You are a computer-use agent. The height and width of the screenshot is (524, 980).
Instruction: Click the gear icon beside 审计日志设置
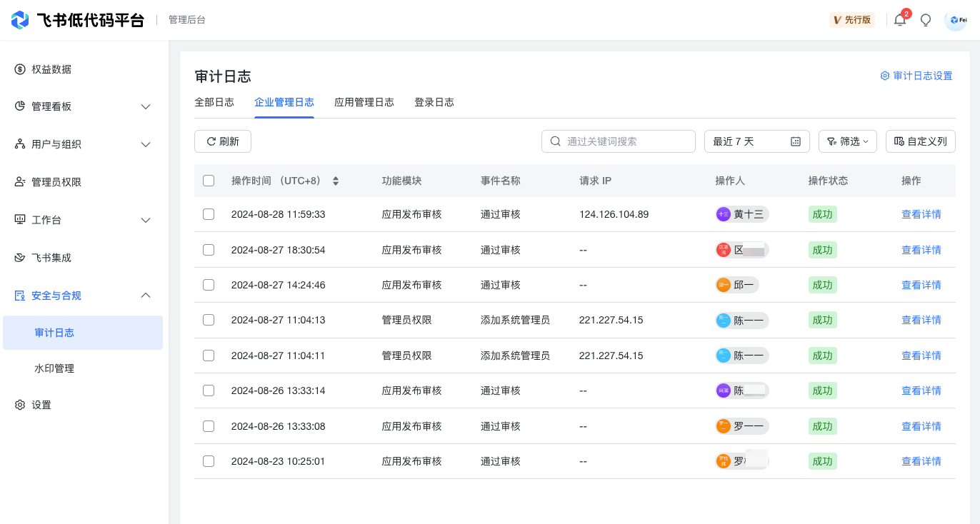885,76
